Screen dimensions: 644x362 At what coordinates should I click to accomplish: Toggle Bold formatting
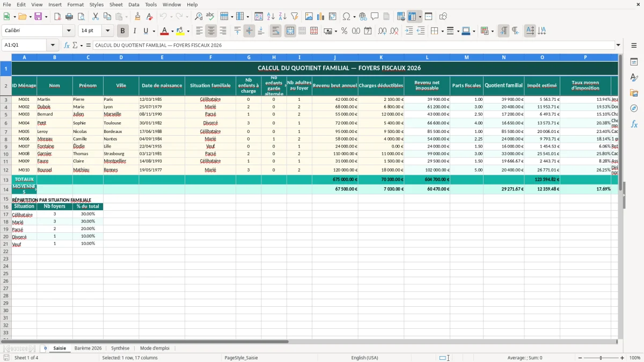click(123, 31)
